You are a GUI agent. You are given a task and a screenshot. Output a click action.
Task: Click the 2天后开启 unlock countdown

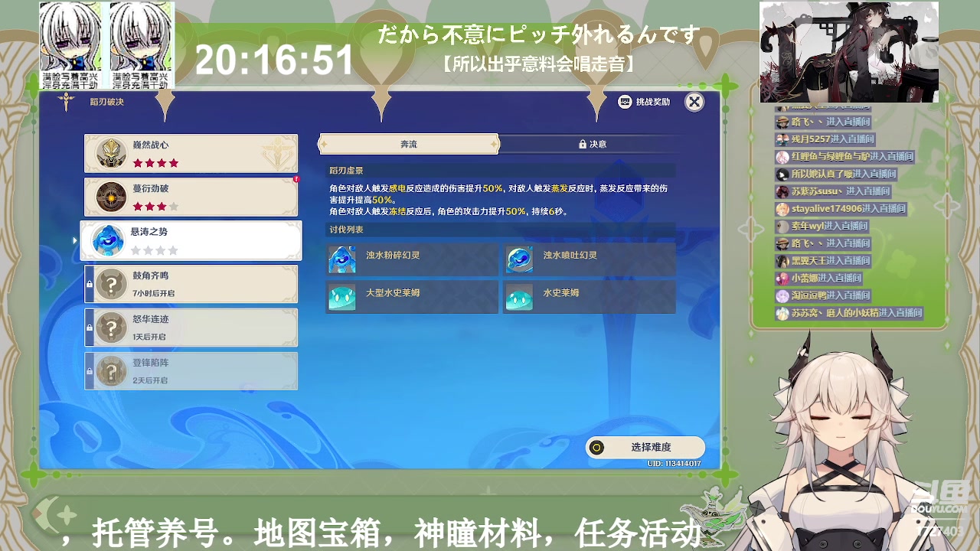point(149,380)
